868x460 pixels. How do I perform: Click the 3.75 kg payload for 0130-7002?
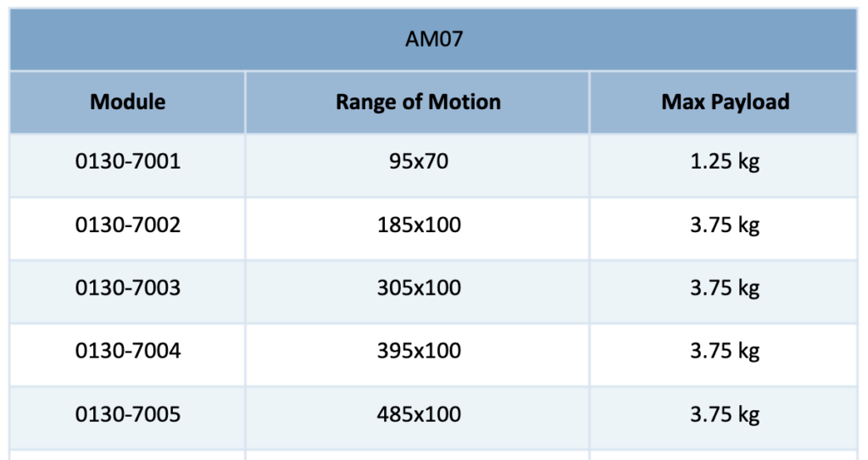[724, 229]
